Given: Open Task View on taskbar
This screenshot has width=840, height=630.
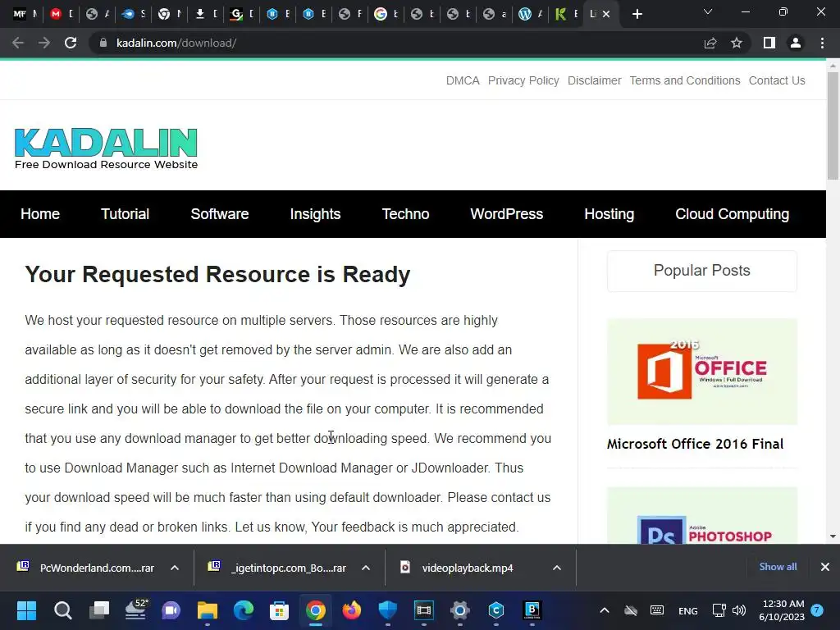Looking at the screenshot, I should click(x=99, y=610).
